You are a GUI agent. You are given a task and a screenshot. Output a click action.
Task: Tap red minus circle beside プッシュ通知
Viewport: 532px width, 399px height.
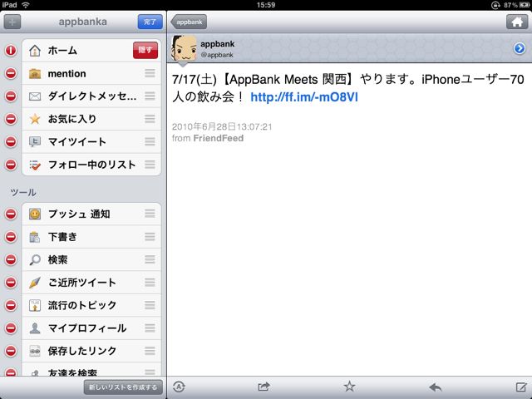click(11, 214)
